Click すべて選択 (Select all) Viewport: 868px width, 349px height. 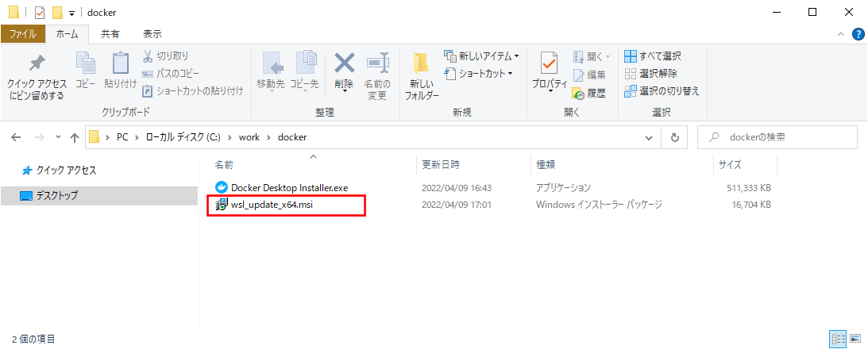pyautogui.click(x=653, y=56)
